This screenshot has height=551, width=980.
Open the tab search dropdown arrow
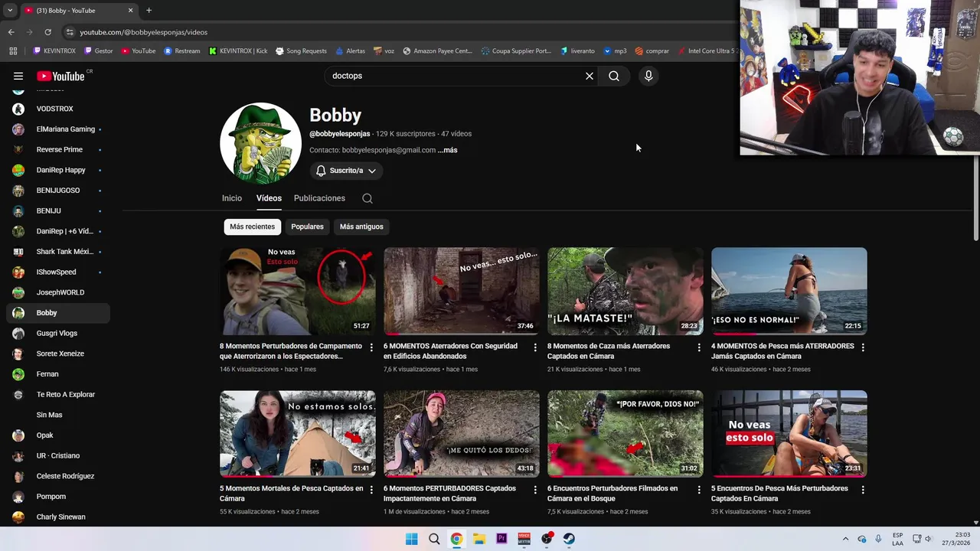(10, 10)
